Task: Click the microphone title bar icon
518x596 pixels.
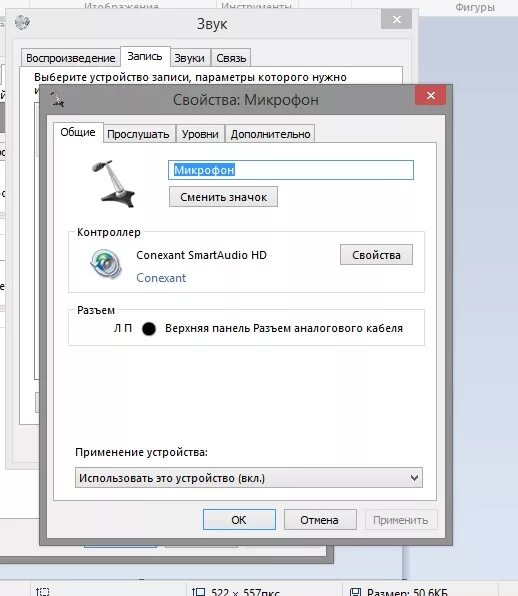Action: pyautogui.click(x=57, y=100)
